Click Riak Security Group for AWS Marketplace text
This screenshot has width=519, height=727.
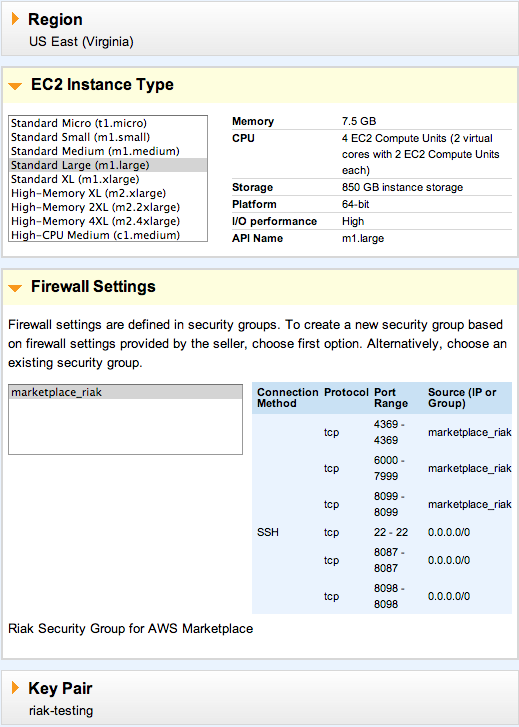131,629
